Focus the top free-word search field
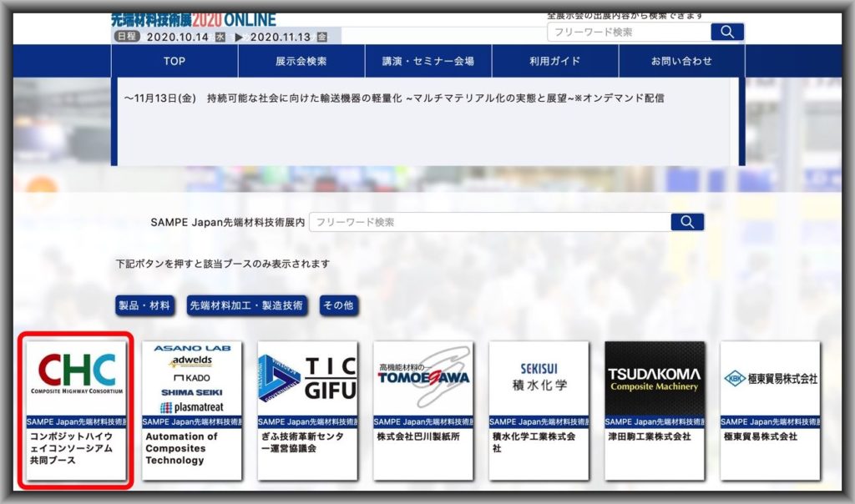Viewport: 855px width, 504px height. coord(629,33)
